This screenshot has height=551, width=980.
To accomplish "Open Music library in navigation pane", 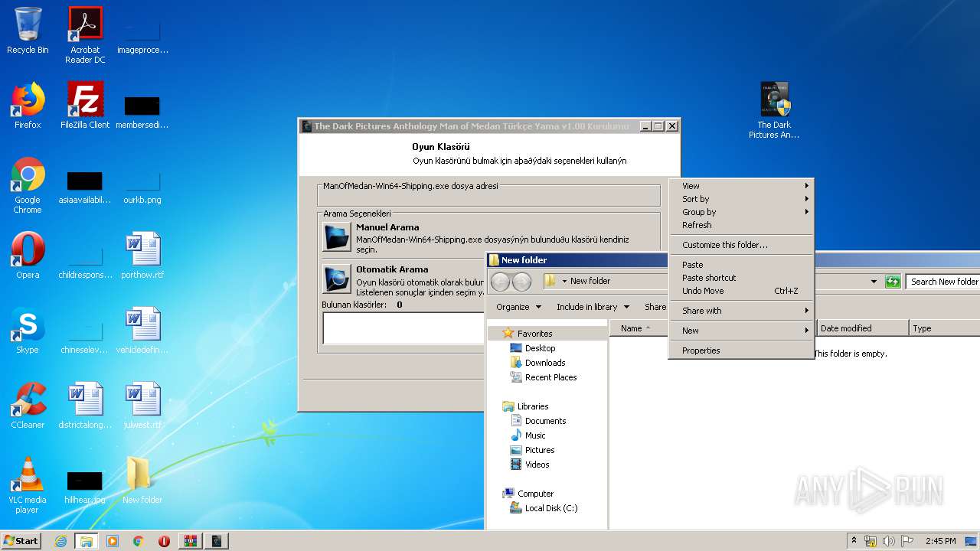I will point(535,435).
